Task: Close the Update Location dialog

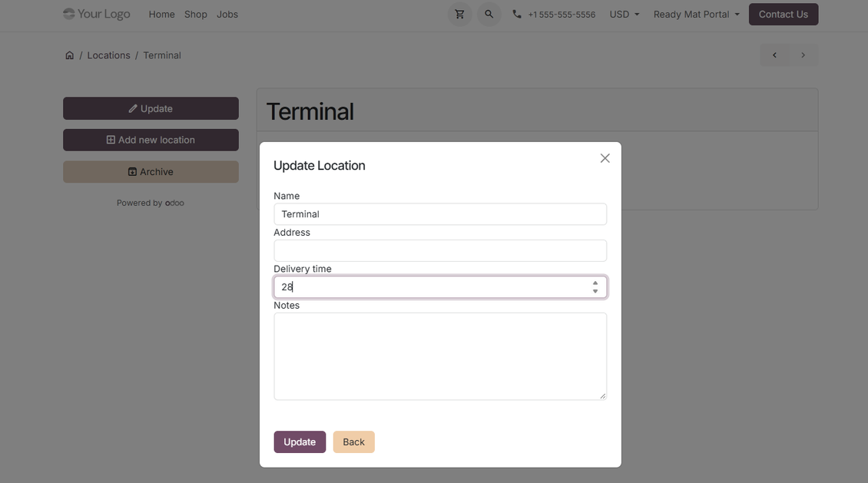Action: pos(605,158)
